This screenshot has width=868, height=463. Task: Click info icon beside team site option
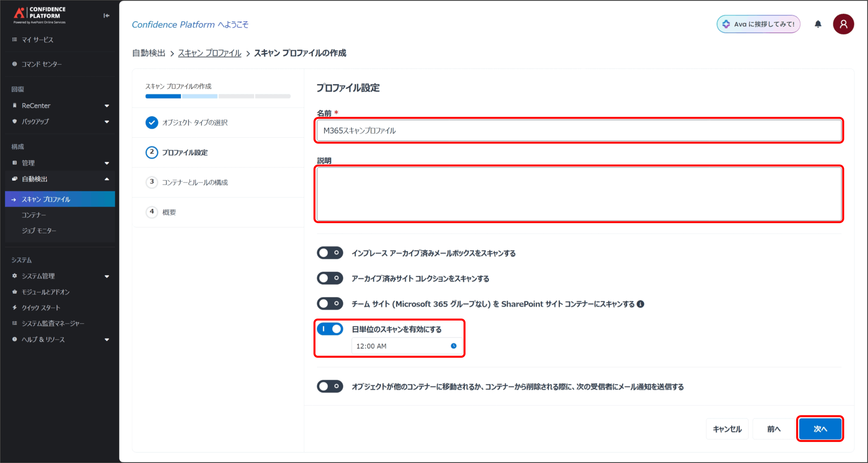point(640,304)
